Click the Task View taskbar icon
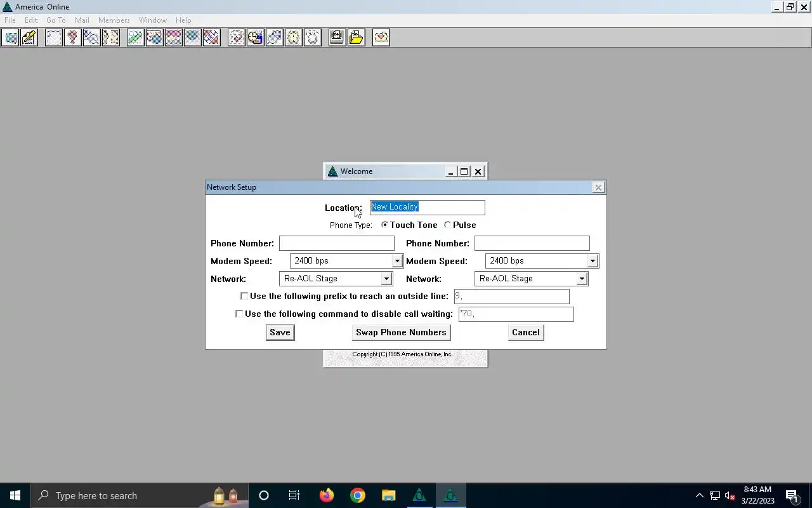Screen dimensions: 812x508 294,495
